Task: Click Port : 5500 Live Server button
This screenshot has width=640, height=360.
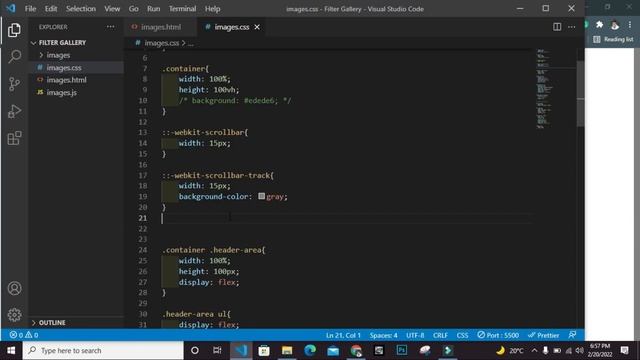Action: 498,335
